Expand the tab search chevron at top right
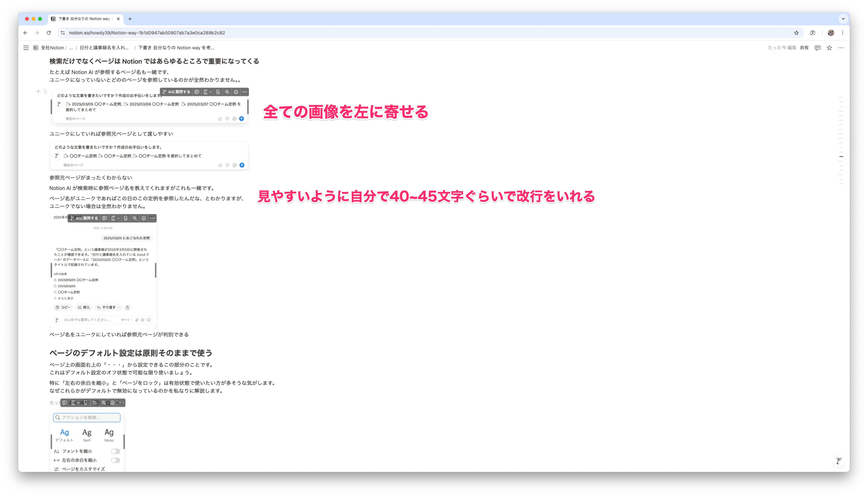 [x=843, y=19]
